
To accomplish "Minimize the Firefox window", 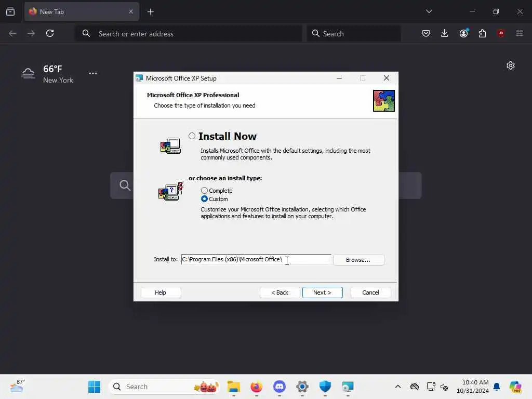I will (472, 11).
